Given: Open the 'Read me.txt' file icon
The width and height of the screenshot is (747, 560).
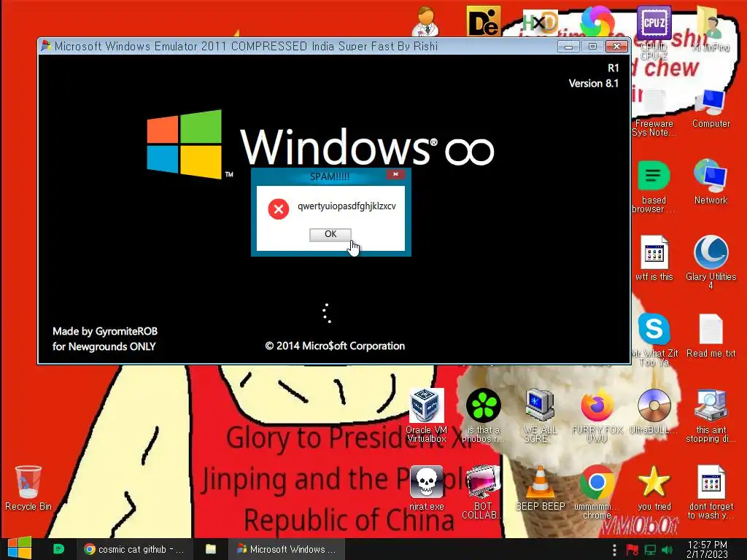Looking at the screenshot, I should pyautogui.click(x=711, y=335).
